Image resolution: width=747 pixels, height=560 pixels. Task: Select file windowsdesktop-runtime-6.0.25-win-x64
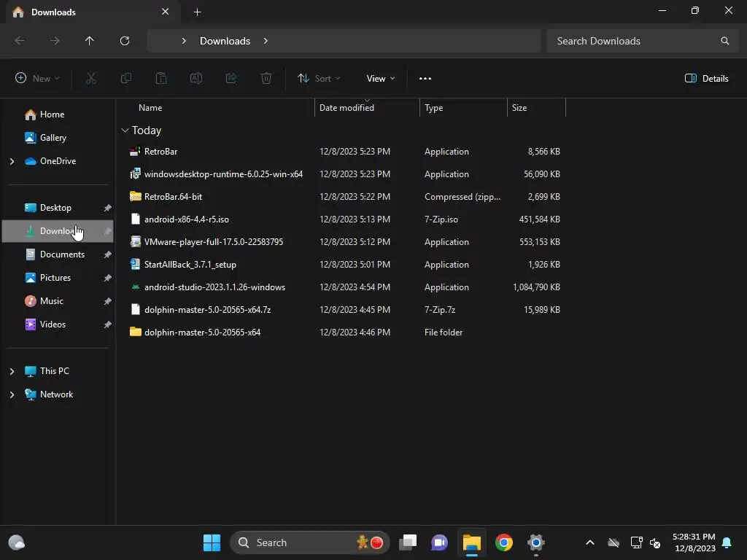pyautogui.click(x=223, y=174)
